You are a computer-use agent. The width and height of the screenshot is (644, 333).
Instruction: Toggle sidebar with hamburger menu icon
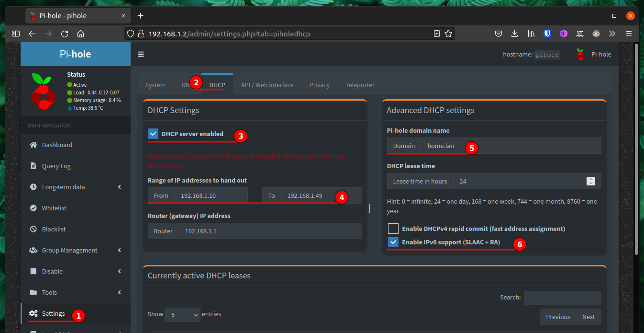pyautogui.click(x=141, y=54)
